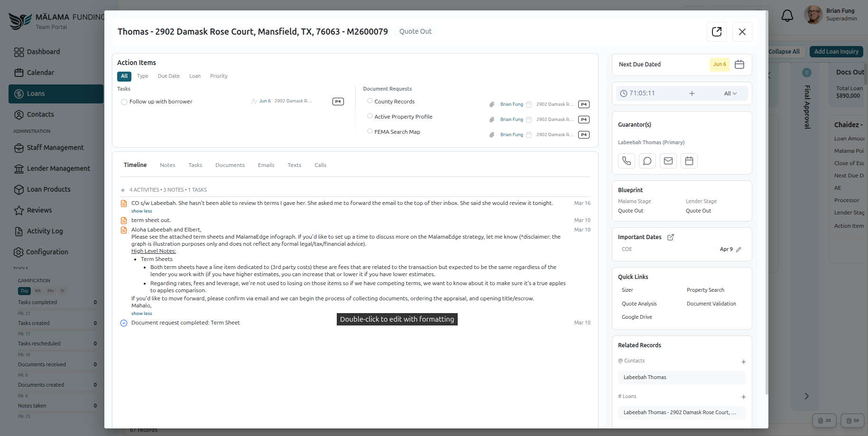This screenshot has width=868, height=436.
Task: Open the All filter next to the timer
Action: 729,93
